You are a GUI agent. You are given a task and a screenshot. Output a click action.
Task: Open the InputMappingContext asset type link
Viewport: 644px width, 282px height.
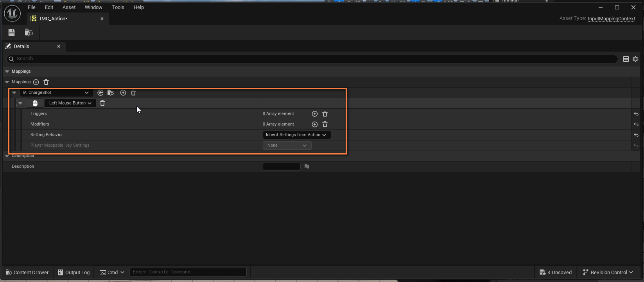pos(612,18)
